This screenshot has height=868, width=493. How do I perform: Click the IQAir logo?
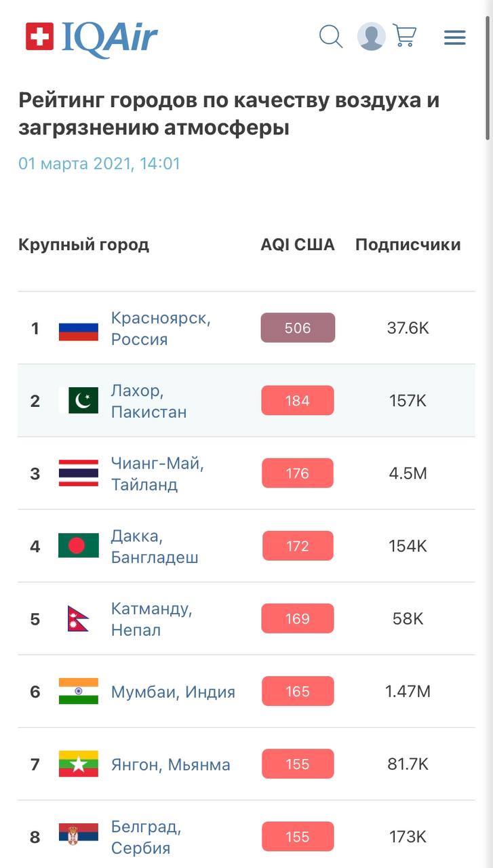click(x=92, y=38)
